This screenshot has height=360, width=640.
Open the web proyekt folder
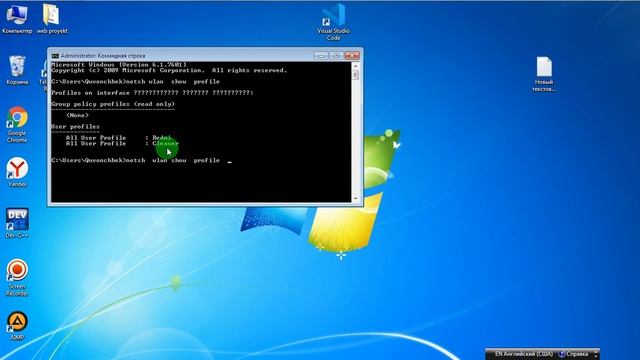(x=52, y=18)
